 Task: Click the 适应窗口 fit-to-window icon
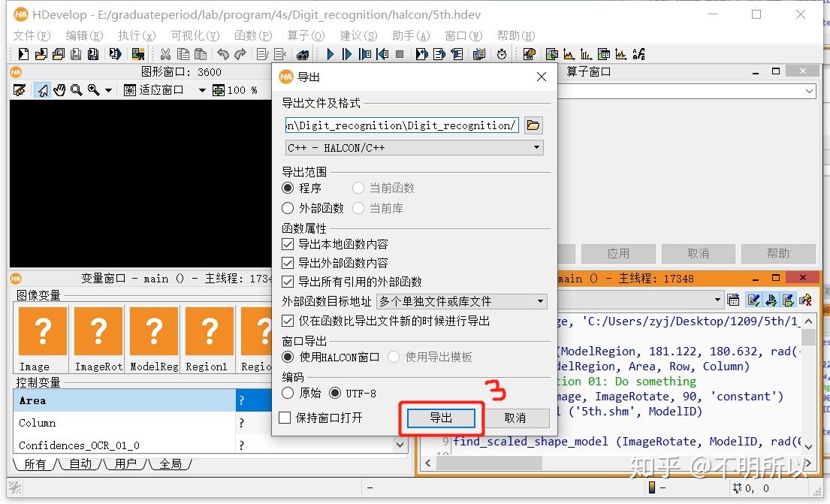click(129, 87)
